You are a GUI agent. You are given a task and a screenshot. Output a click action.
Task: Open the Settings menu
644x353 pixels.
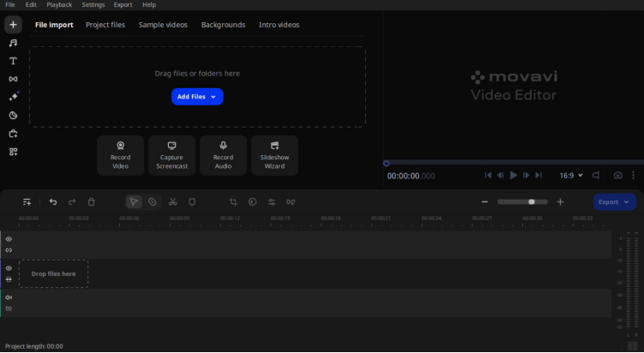(x=93, y=4)
